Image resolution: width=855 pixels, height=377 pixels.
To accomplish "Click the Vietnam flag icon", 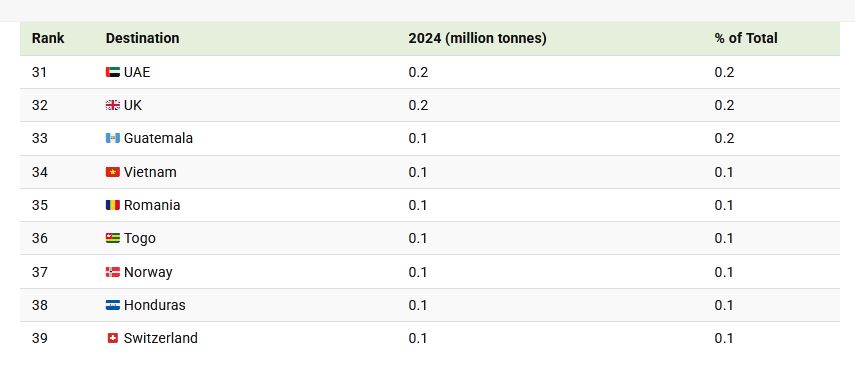I will point(112,172).
